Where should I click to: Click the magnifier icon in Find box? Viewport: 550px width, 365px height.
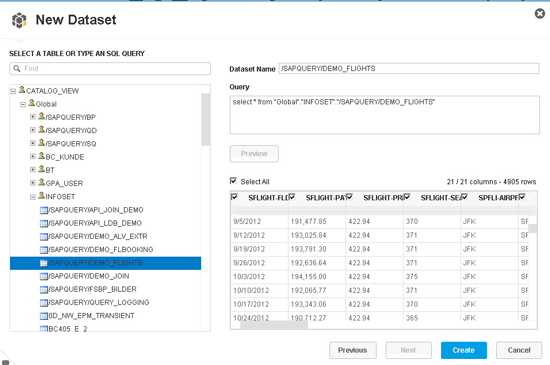point(17,68)
